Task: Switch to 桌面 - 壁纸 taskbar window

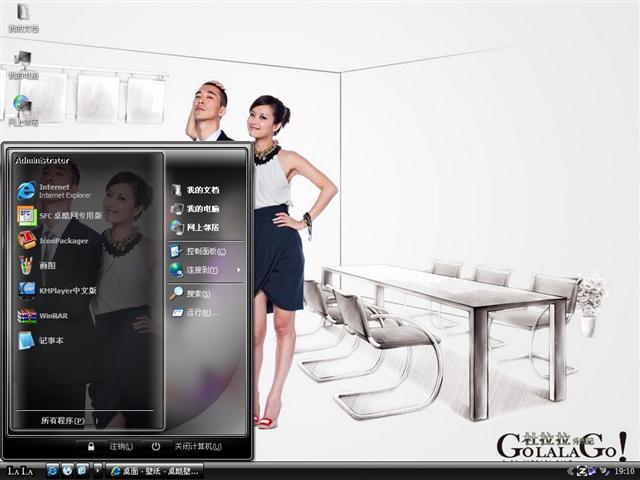Action: (154, 471)
